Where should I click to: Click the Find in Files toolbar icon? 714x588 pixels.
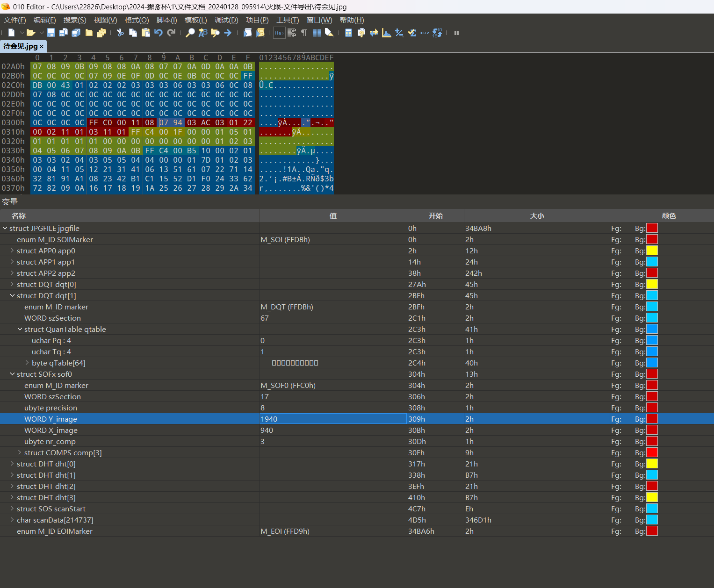(x=215, y=33)
